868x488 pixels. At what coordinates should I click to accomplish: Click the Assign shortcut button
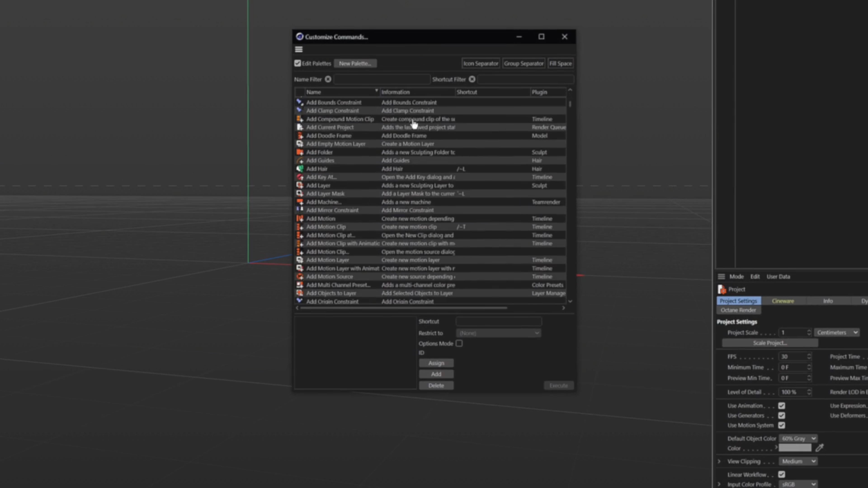tap(436, 363)
